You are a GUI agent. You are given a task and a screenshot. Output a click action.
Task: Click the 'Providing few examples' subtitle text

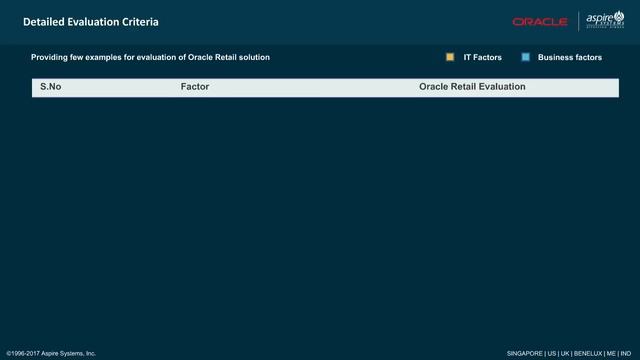[150, 58]
